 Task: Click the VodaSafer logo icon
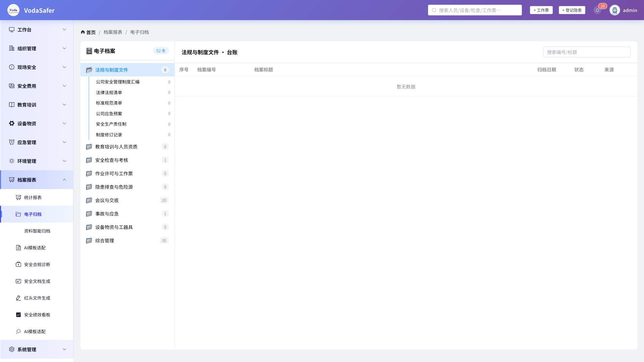(13, 10)
